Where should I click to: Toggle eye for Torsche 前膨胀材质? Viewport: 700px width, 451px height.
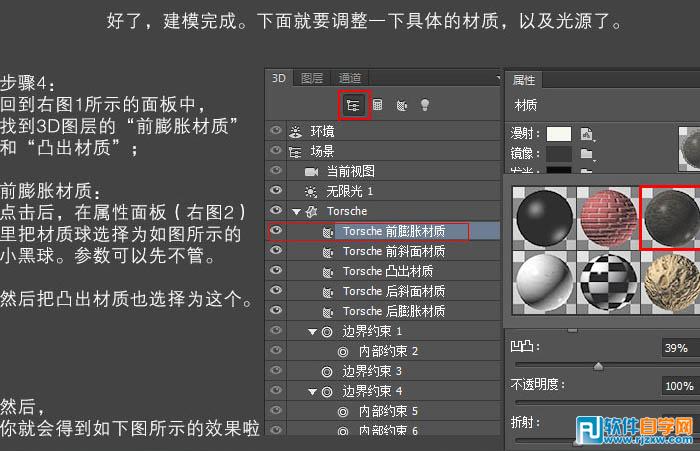coord(276,230)
